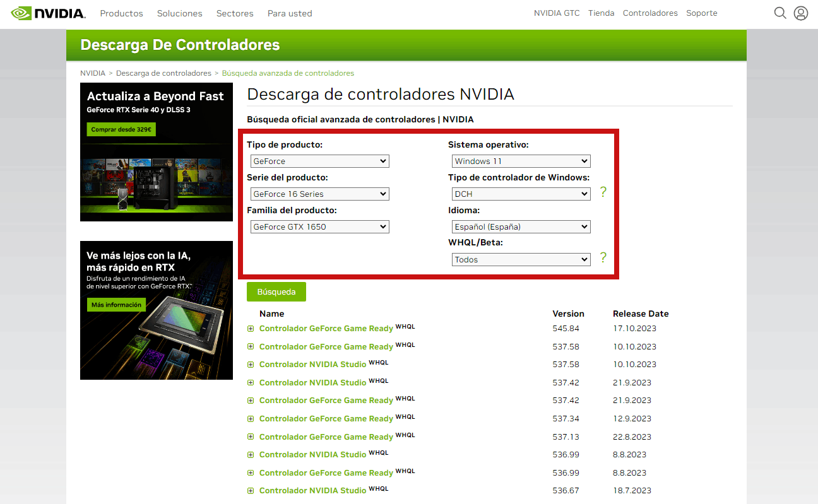Image resolution: width=818 pixels, height=504 pixels.
Task: Open Idioma dropdown
Action: (521, 226)
